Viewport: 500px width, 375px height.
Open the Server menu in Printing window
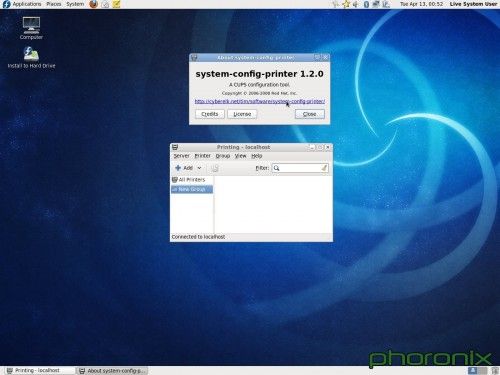[x=181, y=156]
